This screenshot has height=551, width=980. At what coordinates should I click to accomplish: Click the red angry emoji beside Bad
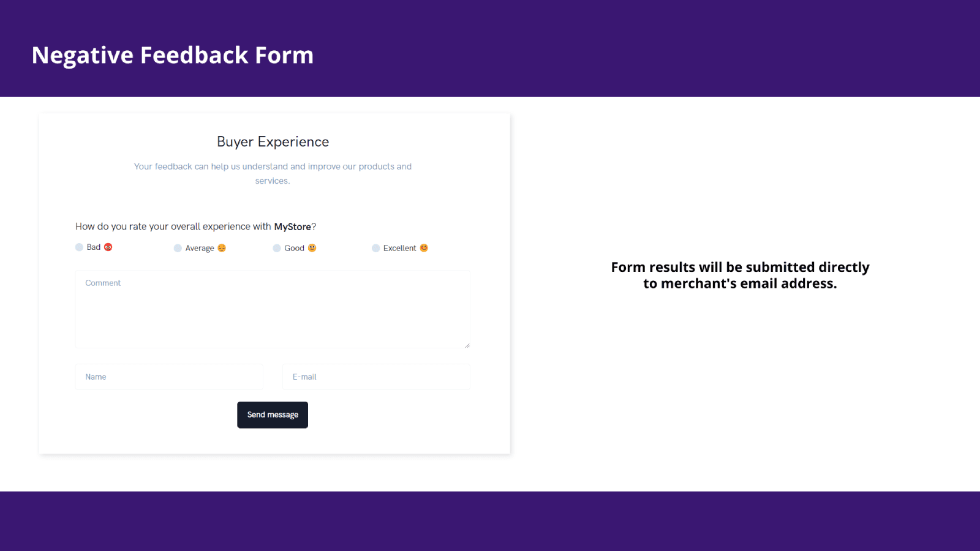(x=108, y=247)
